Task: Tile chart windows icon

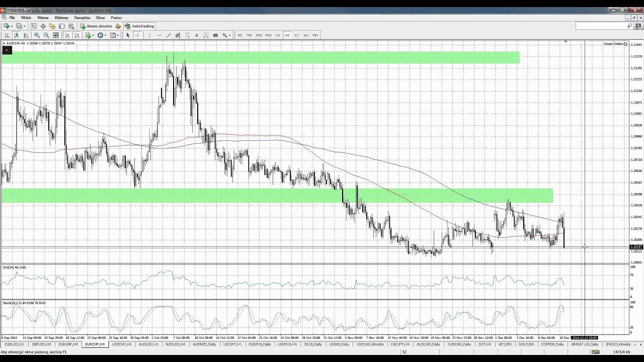Action: click(56, 35)
